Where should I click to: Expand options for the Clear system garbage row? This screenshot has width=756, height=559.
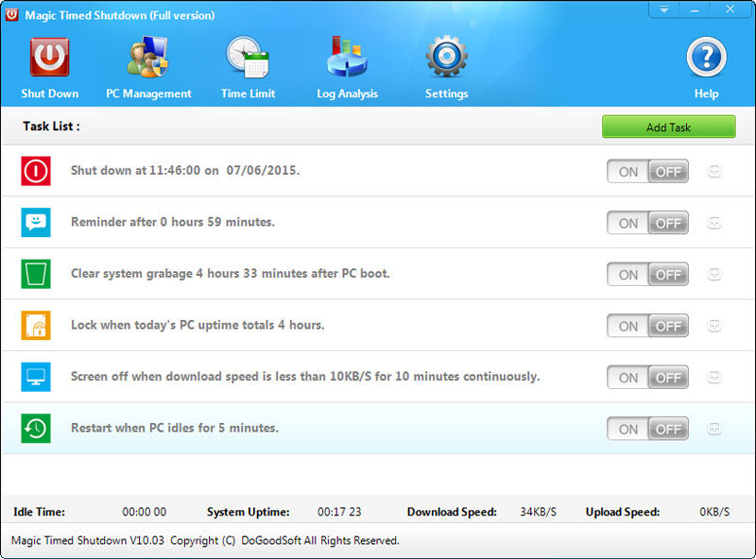pyautogui.click(x=714, y=275)
